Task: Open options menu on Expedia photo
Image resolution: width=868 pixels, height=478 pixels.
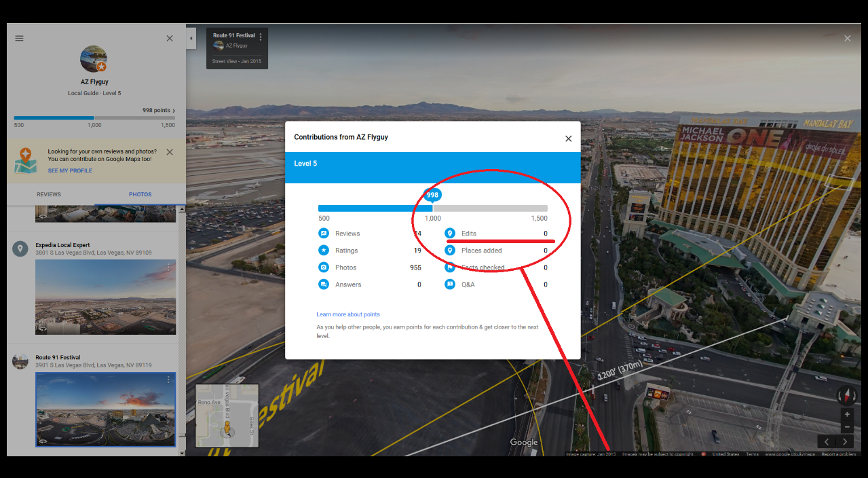Action: (168, 268)
